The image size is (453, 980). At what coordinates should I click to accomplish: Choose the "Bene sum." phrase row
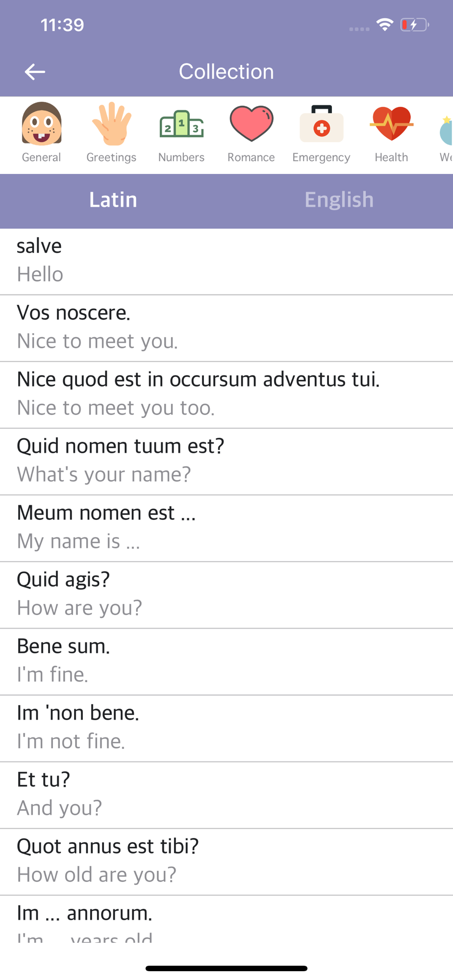[226, 661]
